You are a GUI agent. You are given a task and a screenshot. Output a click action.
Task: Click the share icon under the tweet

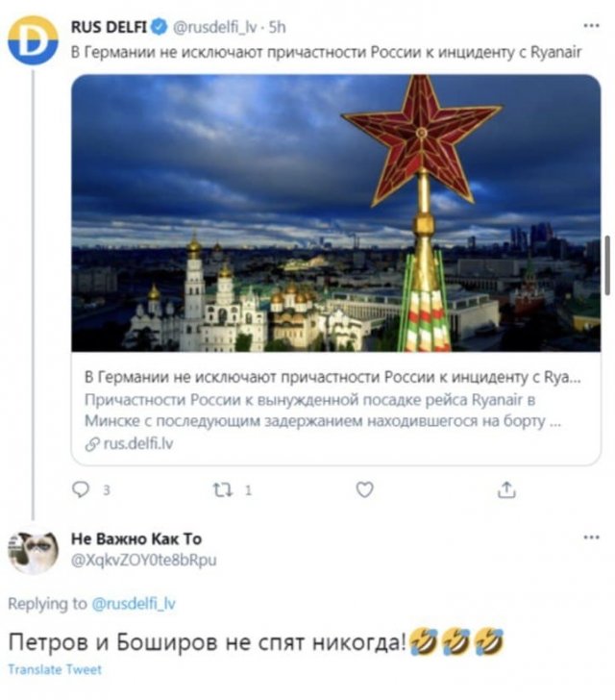505,490
